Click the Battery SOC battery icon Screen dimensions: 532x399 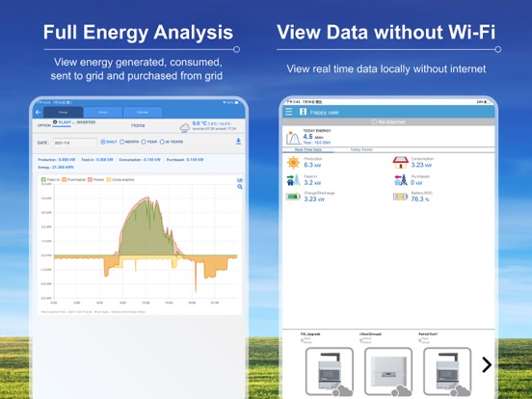(400, 197)
